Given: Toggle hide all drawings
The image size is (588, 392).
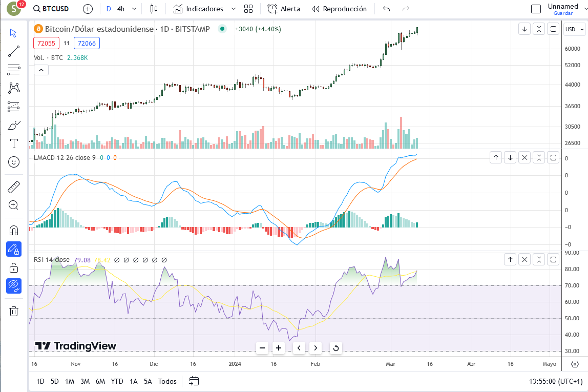Looking at the screenshot, I should point(13,286).
